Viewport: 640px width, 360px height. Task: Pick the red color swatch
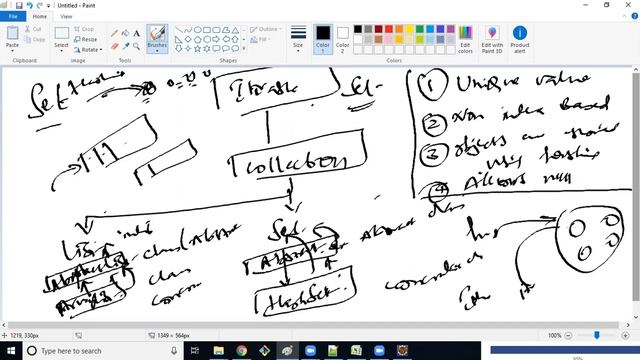coord(389,29)
